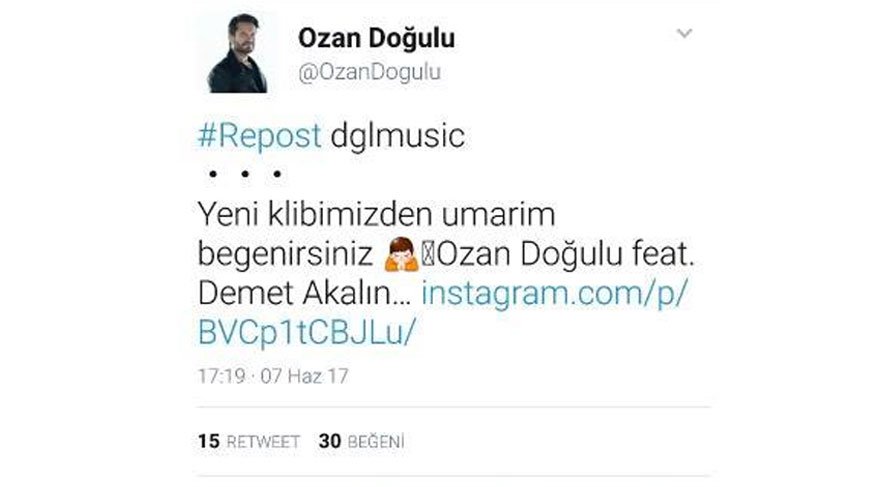Click the praying person emoji
Image resolution: width=880 pixels, height=487 pixels.
(x=401, y=254)
